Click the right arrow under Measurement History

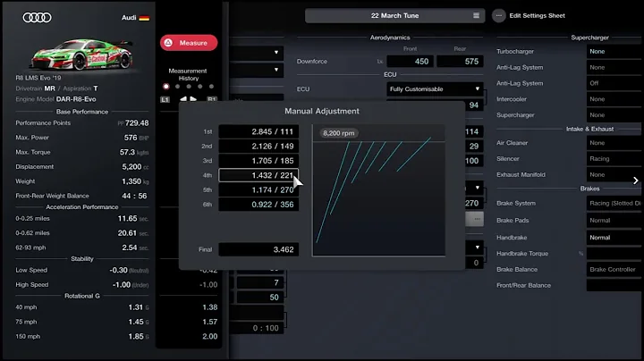[193, 99]
